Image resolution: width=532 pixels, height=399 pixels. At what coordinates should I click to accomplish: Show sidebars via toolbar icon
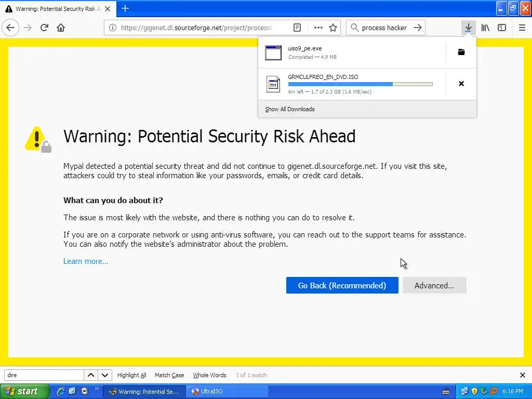pos(502,28)
